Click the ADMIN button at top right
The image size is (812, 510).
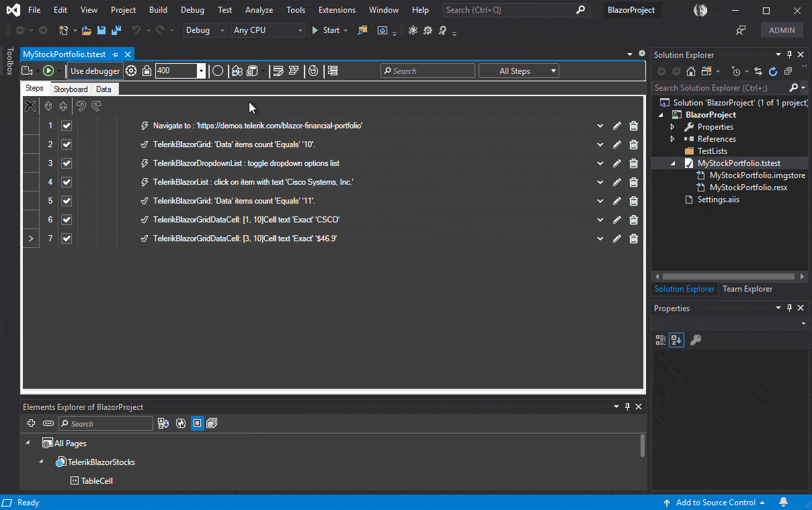click(x=782, y=30)
